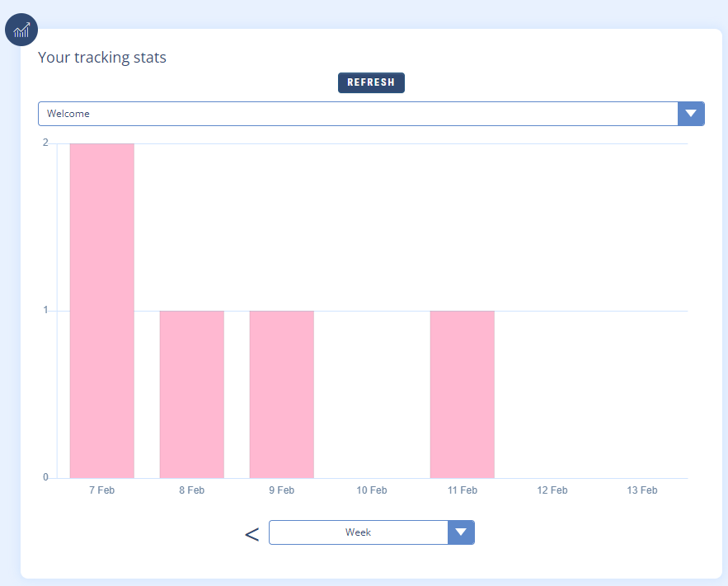Click the tracking stats chart icon
The height and width of the screenshot is (586, 728).
22,30
